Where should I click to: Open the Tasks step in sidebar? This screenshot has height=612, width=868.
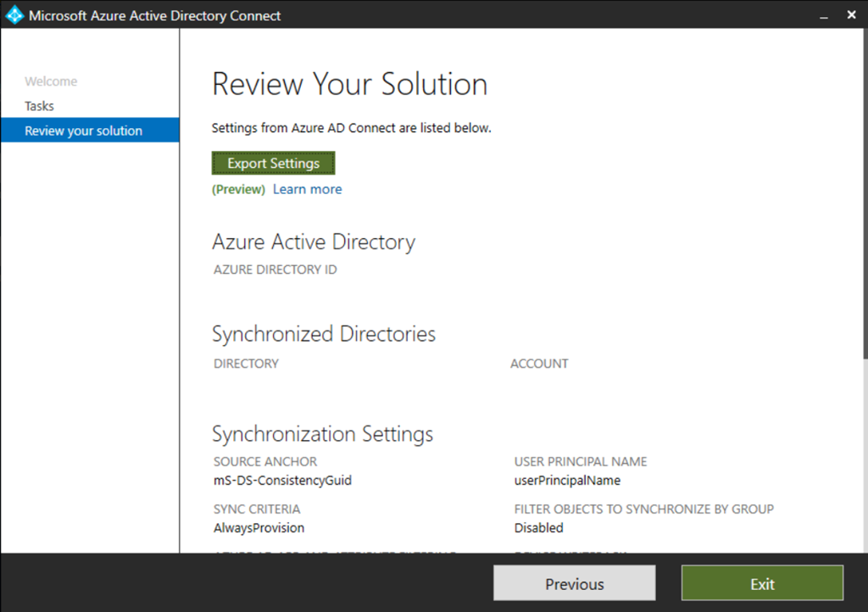[39, 106]
